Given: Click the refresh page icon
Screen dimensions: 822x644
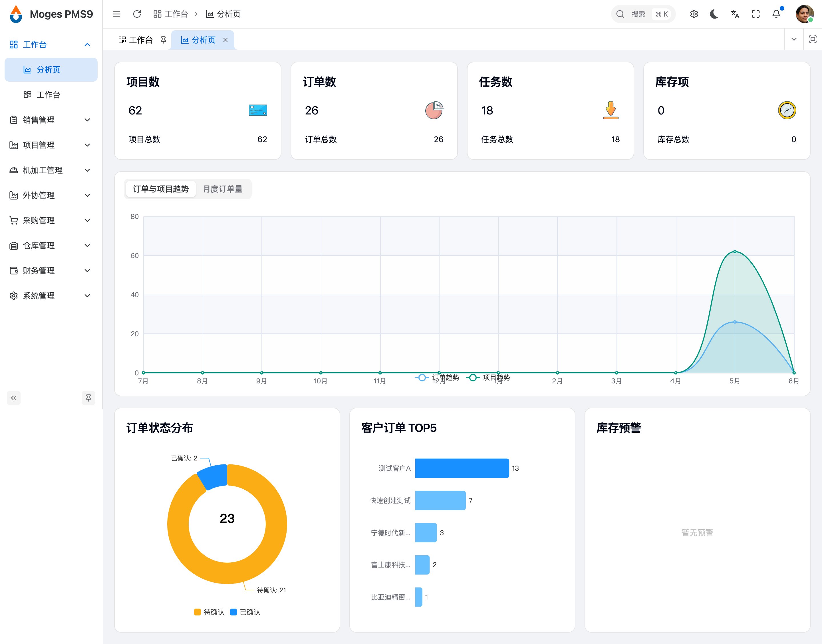Looking at the screenshot, I should pos(137,14).
